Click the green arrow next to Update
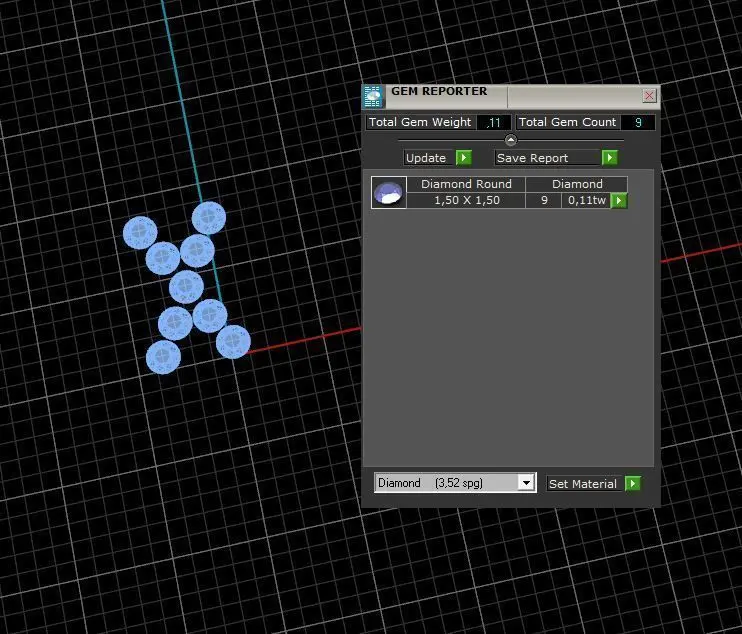This screenshot has height=634, width=742. [x=464, y=158]
